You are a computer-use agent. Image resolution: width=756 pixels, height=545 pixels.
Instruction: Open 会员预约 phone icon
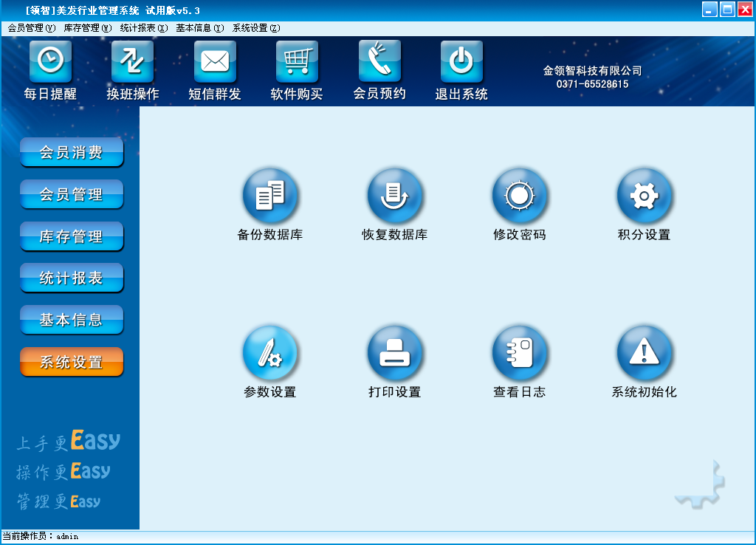click(x=379, y=62)
